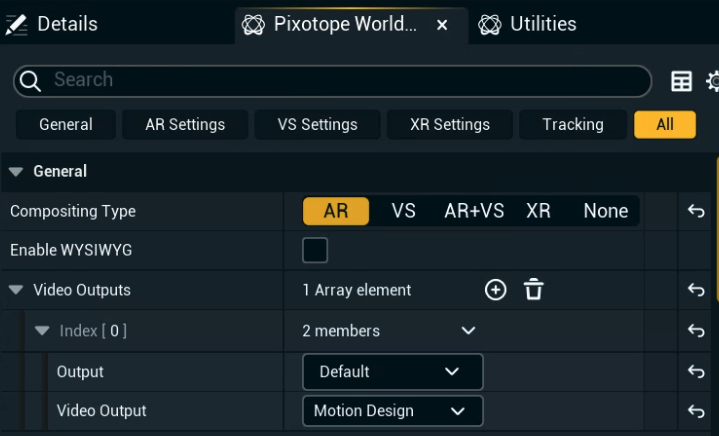Switch to the Utilities tab
This screenshot has height=436, width=719.
(542, 24)
